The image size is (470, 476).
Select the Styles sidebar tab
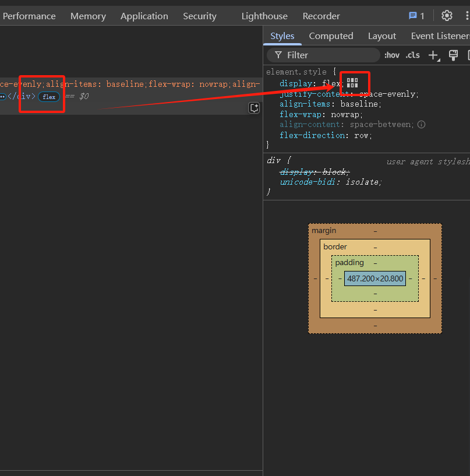tap(282, 36)
